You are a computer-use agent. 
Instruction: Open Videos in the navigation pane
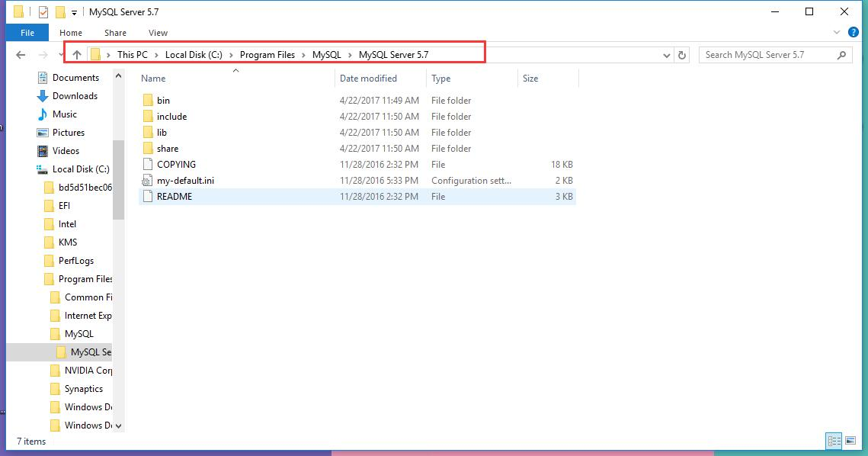[x=66, y=151]
